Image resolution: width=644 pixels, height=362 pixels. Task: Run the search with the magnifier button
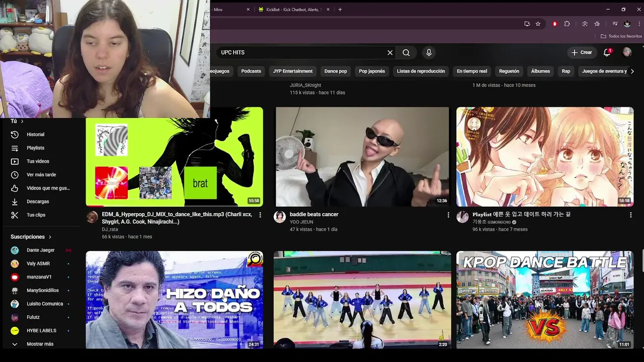click(406, 52)
